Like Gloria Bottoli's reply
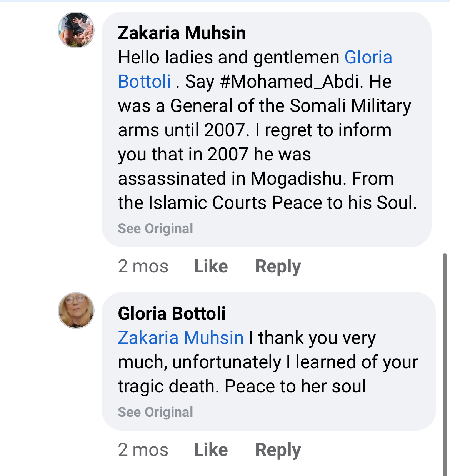Viewport: 450px width, 476px height. coord(211,450)
